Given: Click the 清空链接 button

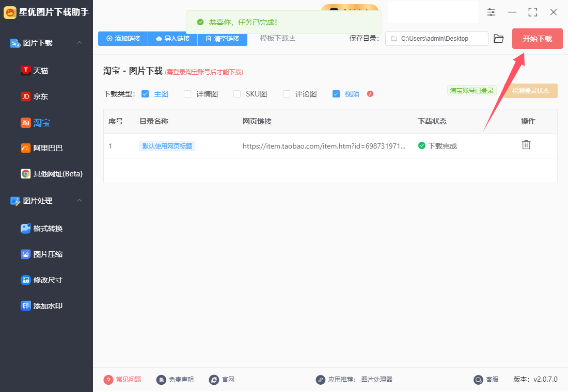Looking at the screenshot, I should click(223, 39).
